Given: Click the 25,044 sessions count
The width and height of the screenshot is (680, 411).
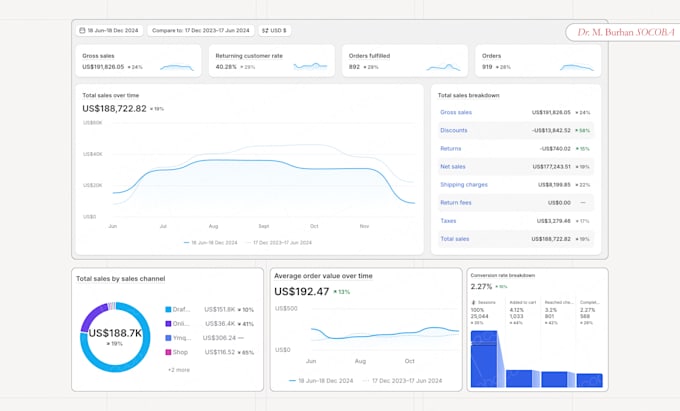Looking at the screenshot, I should 479,316.
